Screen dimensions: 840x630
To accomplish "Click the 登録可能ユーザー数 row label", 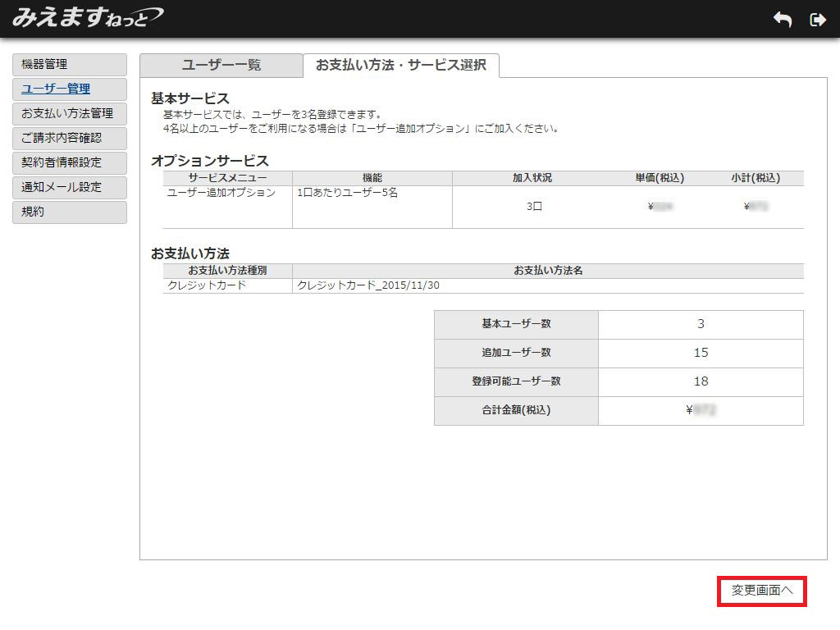I will [516, 381].
